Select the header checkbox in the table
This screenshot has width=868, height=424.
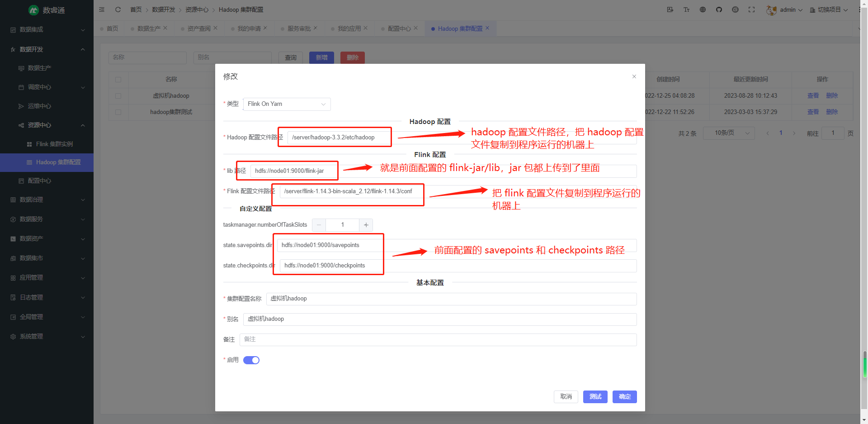118,79
